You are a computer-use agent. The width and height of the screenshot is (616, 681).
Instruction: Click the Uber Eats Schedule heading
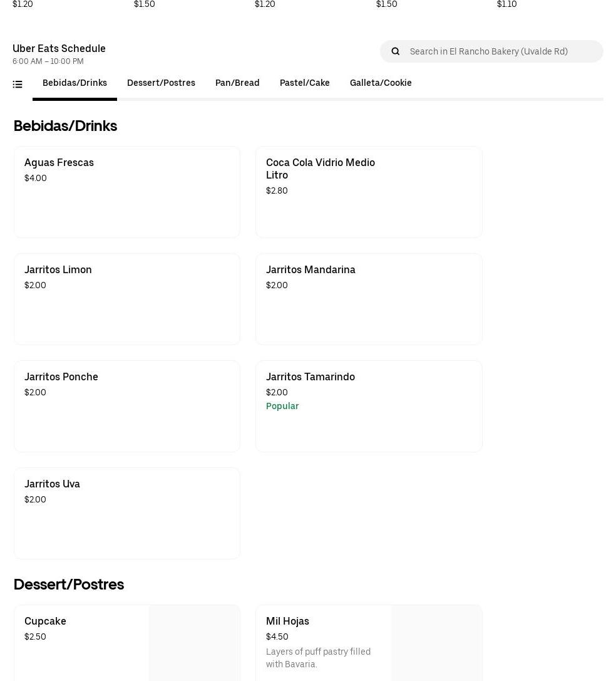tap(59, 49)
